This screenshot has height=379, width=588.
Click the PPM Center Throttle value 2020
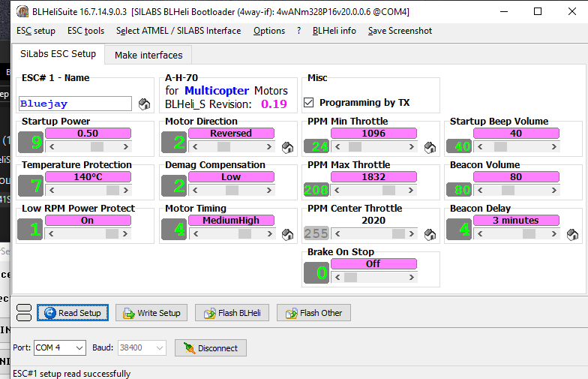tap(373, 221)
